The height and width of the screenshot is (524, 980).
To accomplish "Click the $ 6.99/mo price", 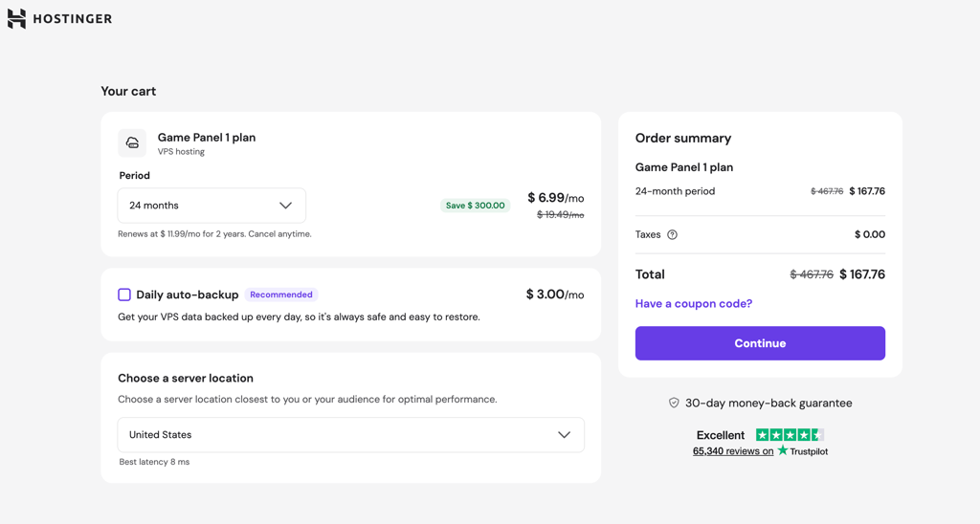I will (x=556, y=198).
